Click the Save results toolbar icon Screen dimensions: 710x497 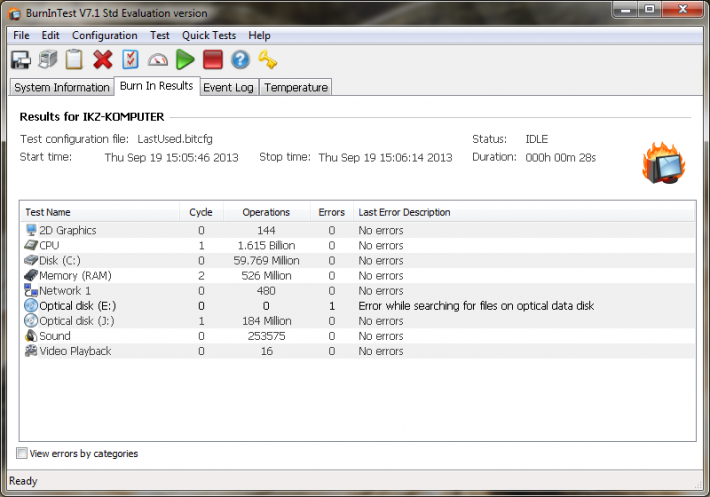point(21,60)
